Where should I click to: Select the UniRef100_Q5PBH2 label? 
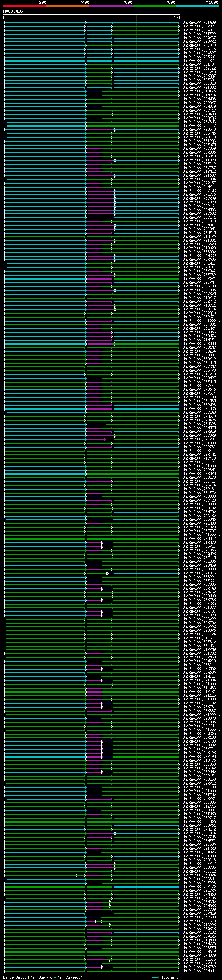[199, 469]
